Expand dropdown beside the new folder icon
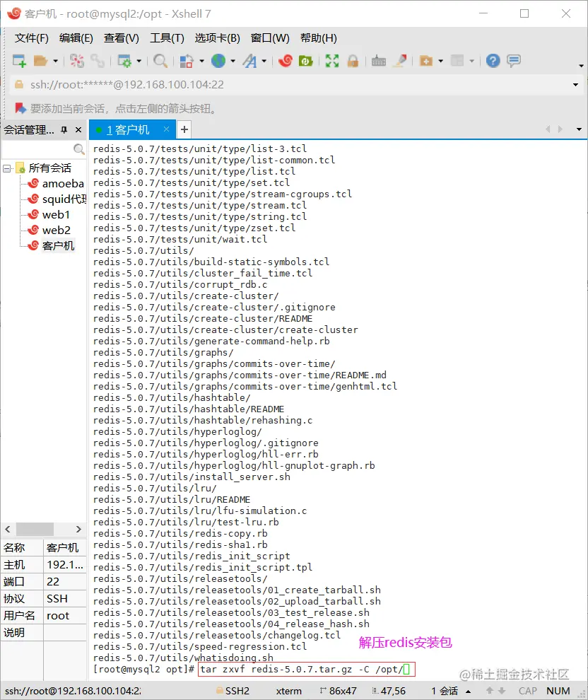 [441, 61]
